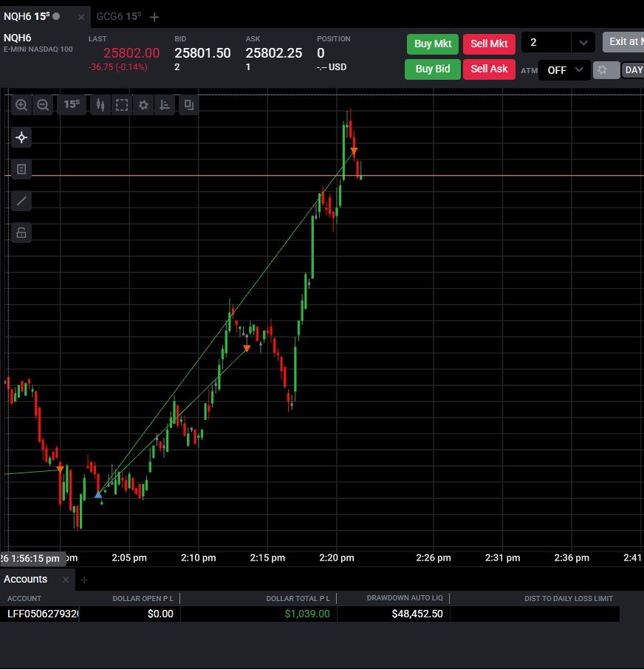
Task: Activate the rectangle selection tool
Action: click(x=122, y=104)
